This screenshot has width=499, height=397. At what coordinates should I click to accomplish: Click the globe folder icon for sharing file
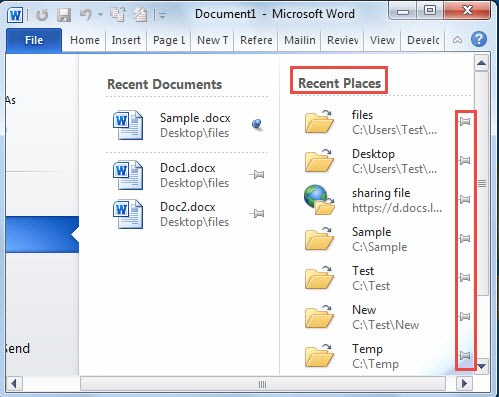pos(319,200)
